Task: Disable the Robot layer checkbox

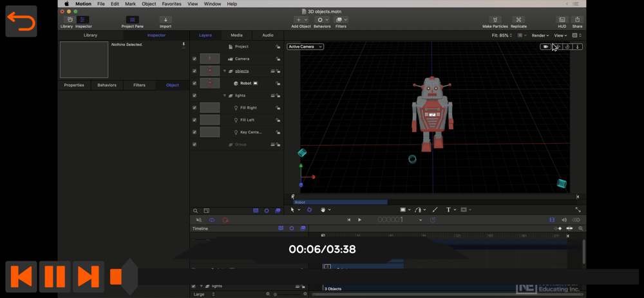Action: [x=194, y=83]
